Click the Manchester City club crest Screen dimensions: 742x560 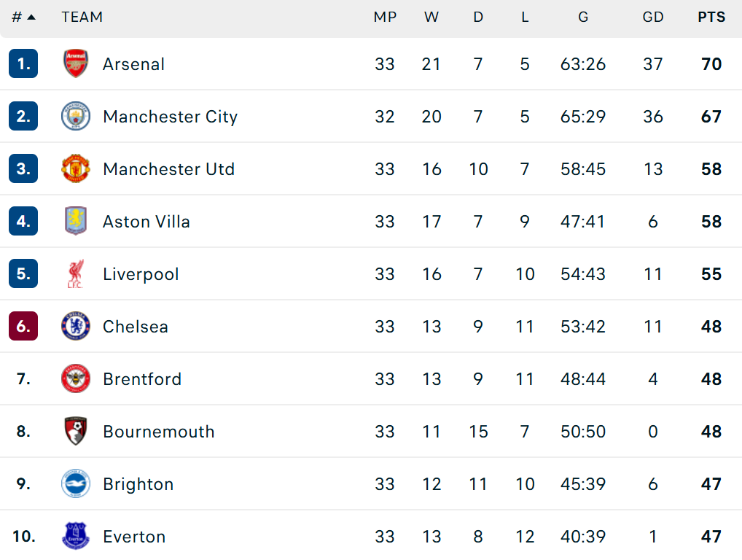click(76, 116)
